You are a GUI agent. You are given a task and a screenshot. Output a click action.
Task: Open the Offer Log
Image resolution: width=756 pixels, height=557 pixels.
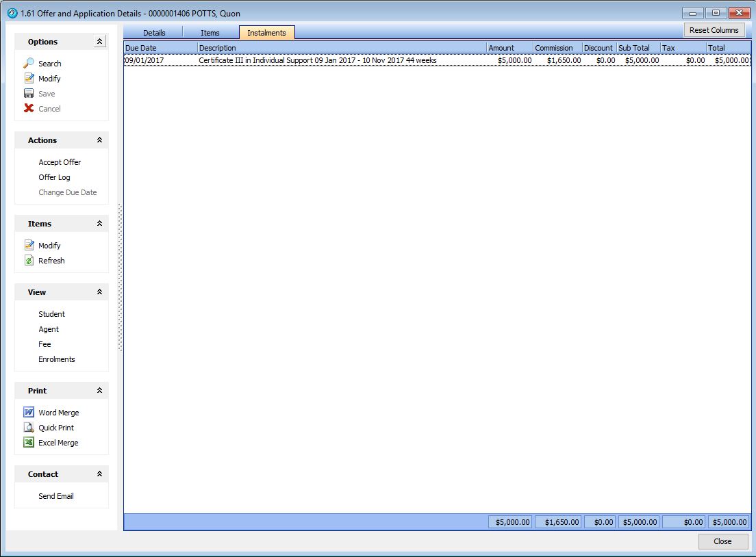54,177
